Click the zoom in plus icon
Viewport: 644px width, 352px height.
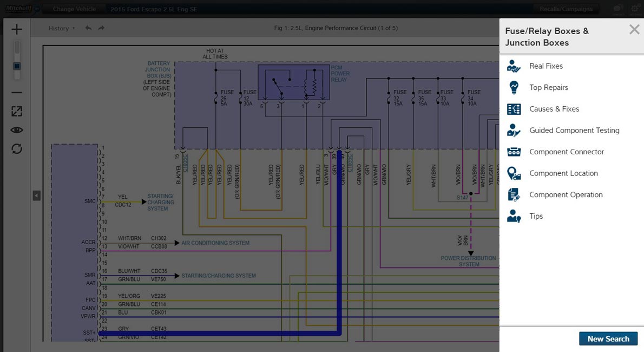[x=17, y=29]
